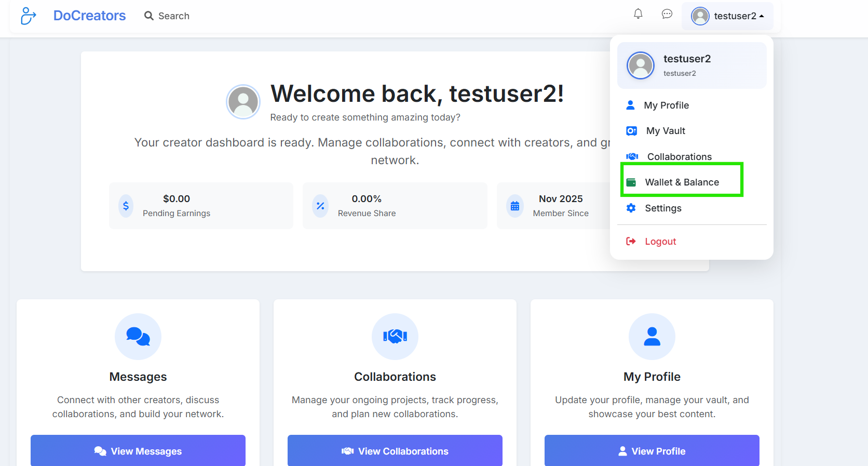Click the DoCreators logo icon
The height and width of the screenshot is (466, 868).
(x=28, y=16)
